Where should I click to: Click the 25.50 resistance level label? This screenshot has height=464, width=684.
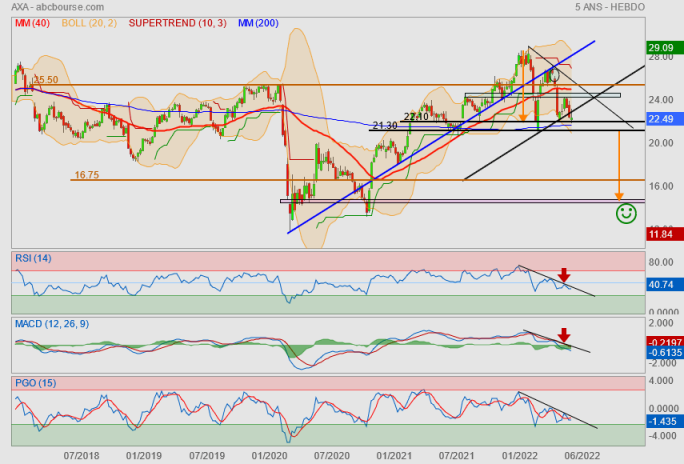click(x=46, y=80)
